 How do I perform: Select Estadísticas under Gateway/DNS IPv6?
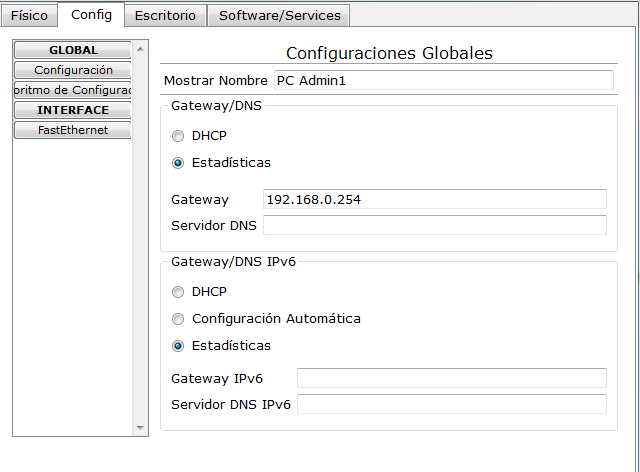(178, 346)
